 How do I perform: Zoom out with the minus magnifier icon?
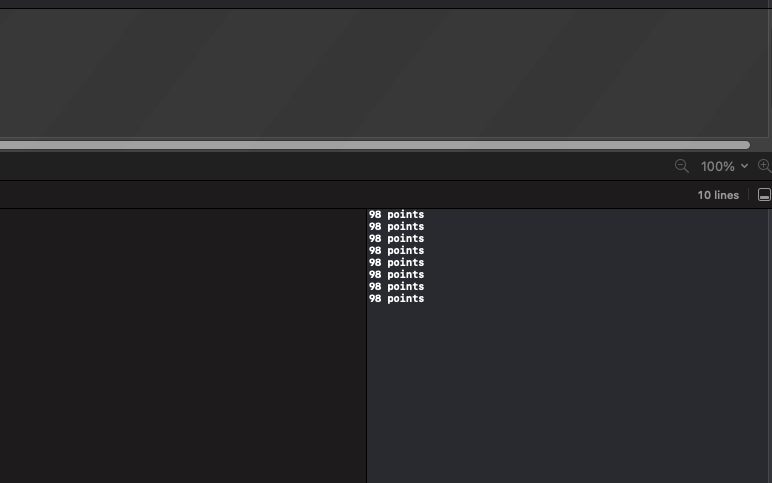pyautogui.click(x=681, y=166)
